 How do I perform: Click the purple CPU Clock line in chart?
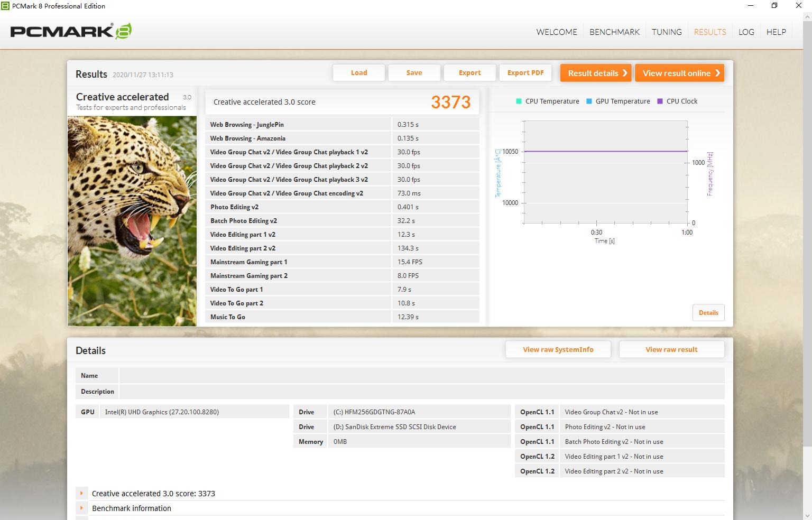(x=605, y=151)
